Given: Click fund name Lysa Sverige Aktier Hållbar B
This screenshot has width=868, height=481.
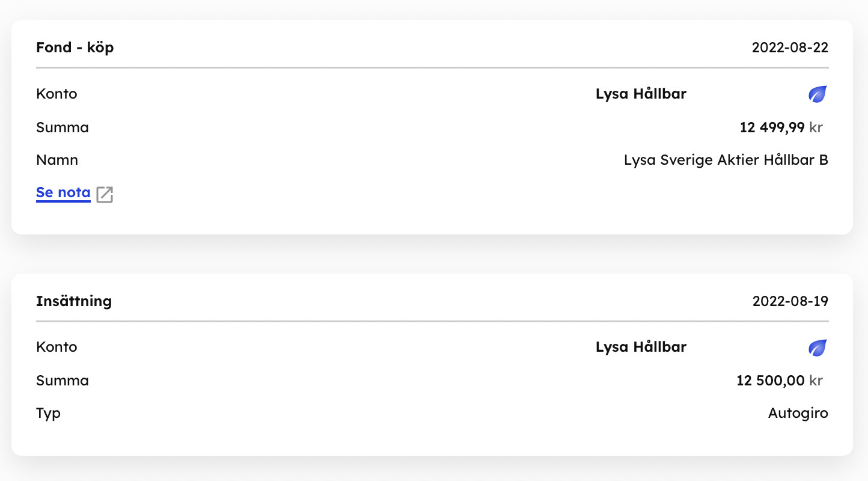Looking at the screenshot, I should (726, 161).
